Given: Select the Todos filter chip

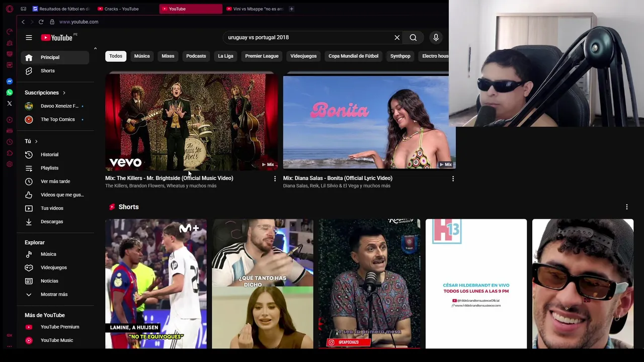Looking at the screenshot, I should [116, 56].
